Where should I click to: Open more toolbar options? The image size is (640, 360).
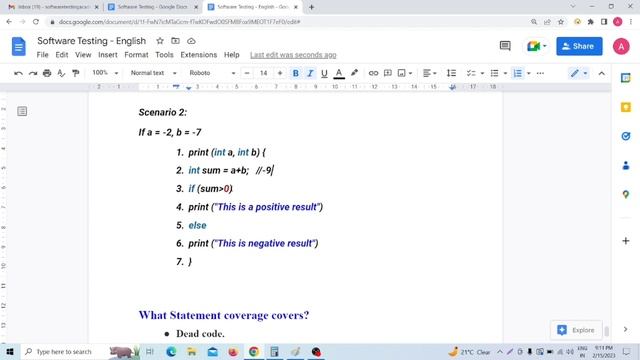pos(540,73)
